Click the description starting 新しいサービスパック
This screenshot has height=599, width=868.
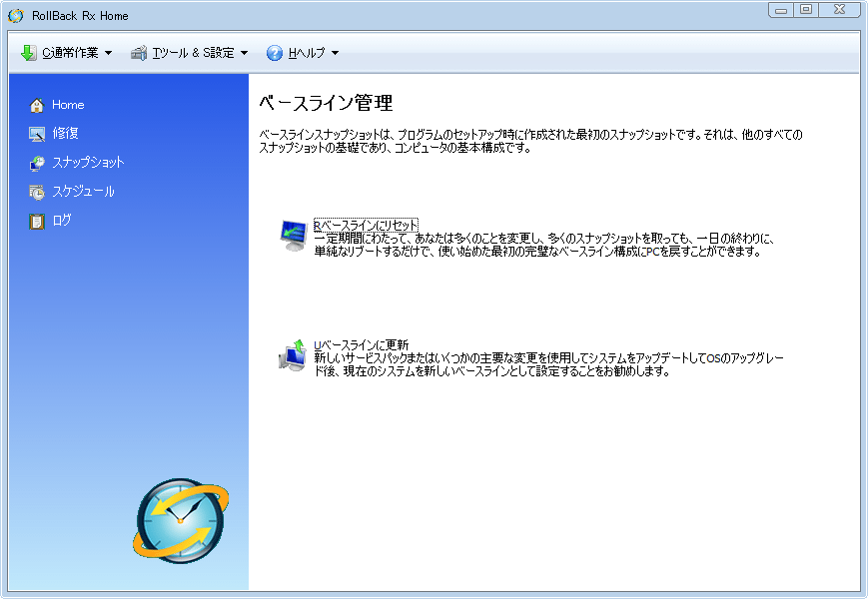pyautogui.click(x=549, y=365)
